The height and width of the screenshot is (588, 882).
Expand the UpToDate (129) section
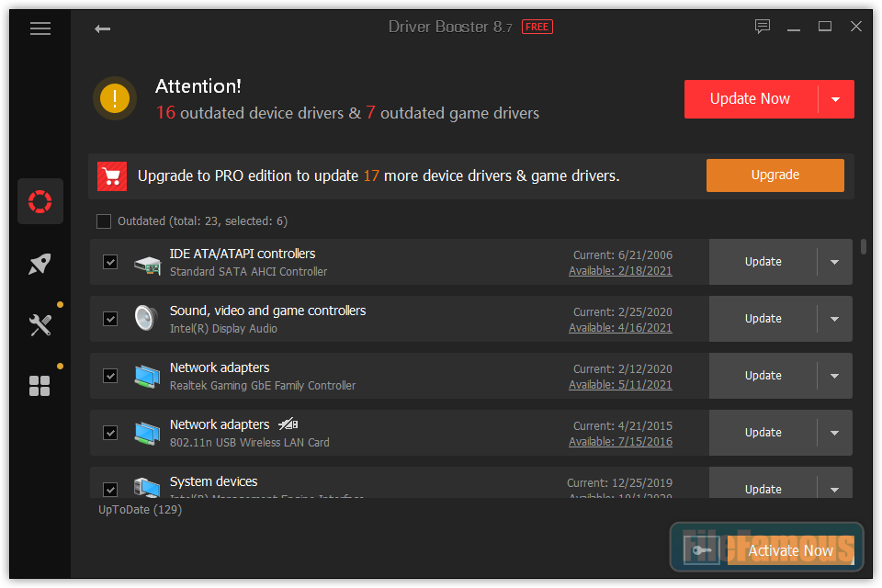click(x=140, y=510)
